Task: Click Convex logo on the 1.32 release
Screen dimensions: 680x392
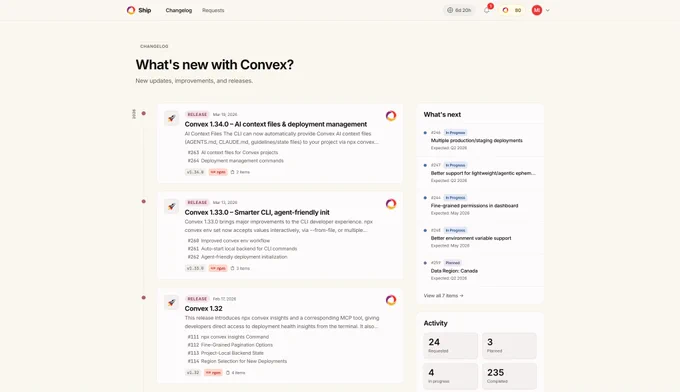Action: [391, 300]
